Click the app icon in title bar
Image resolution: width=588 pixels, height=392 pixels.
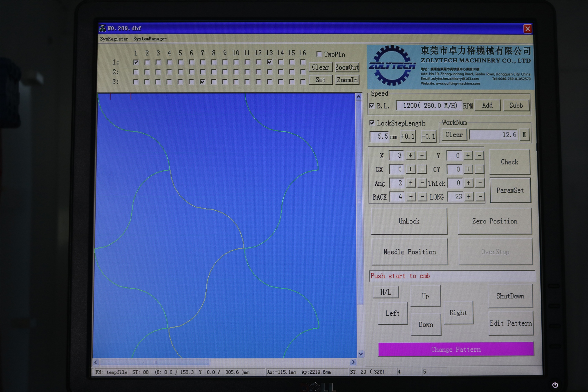pyautogui.click(x=102, y=28)
